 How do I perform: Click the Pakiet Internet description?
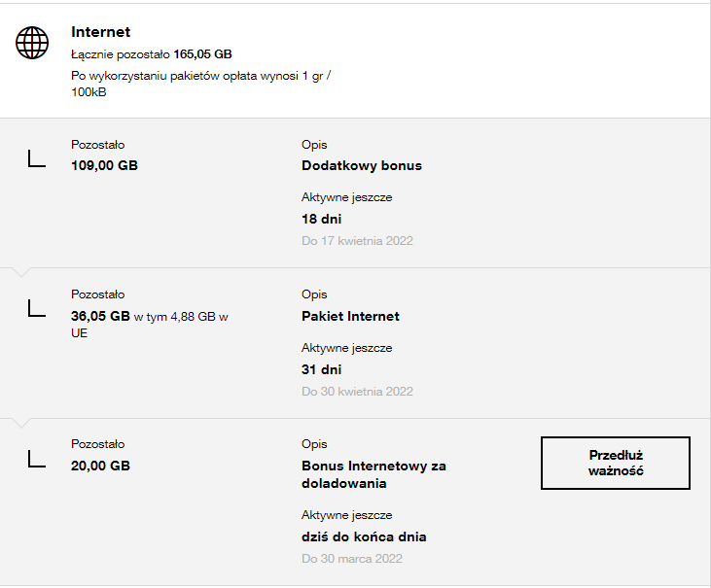350,316
